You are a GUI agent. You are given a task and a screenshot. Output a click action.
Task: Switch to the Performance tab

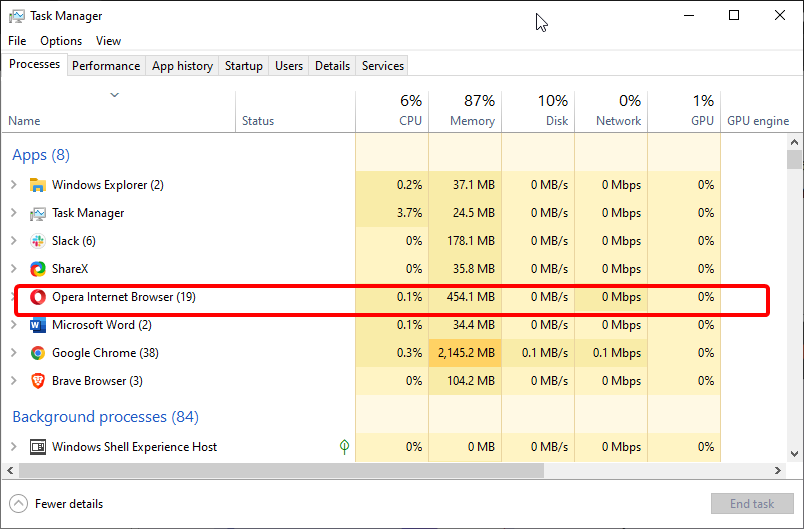tap(106, 66)
